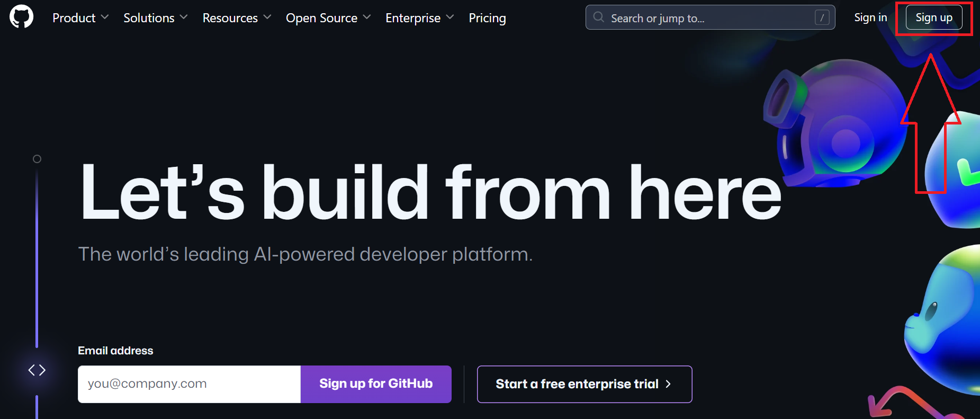
Task: Click Sign in link
Action: (870, 17)
